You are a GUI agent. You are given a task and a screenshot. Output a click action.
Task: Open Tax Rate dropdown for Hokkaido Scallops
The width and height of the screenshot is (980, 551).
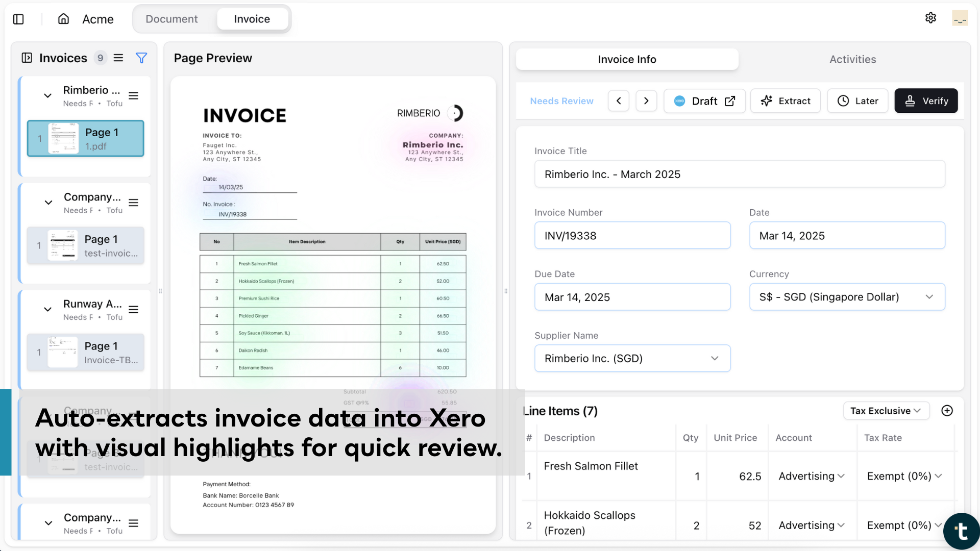click(x=904, y=525)
